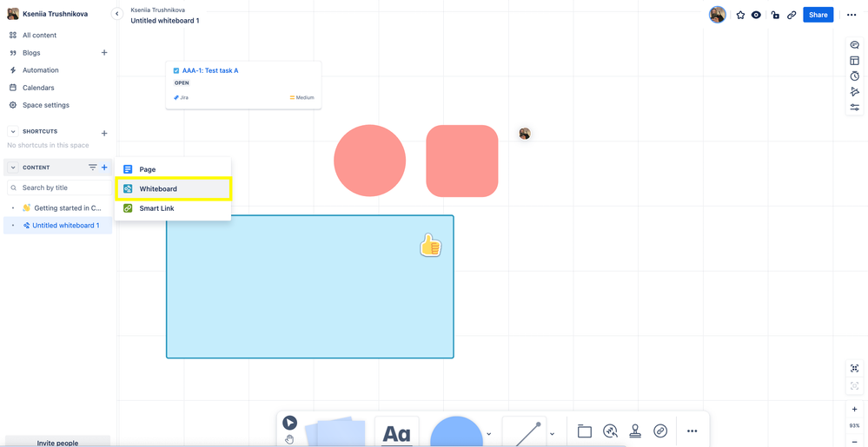This screenshot has width=868, height=447.
Task: Open the comments panel icon
Action: pyautogui.click(x=855, y=45)
